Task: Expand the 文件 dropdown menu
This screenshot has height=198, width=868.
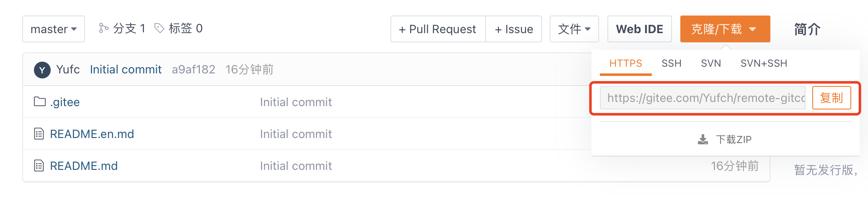Action: (x=574, y=29)
